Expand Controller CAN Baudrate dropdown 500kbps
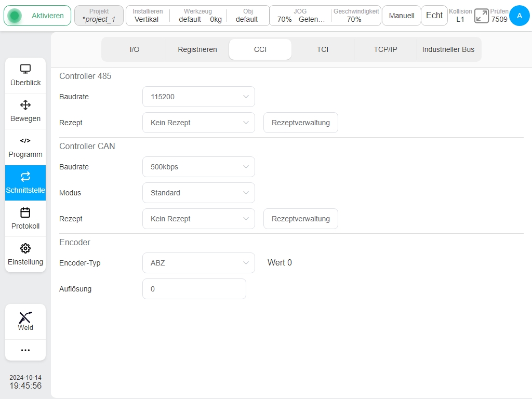 (x=198, y=167)
